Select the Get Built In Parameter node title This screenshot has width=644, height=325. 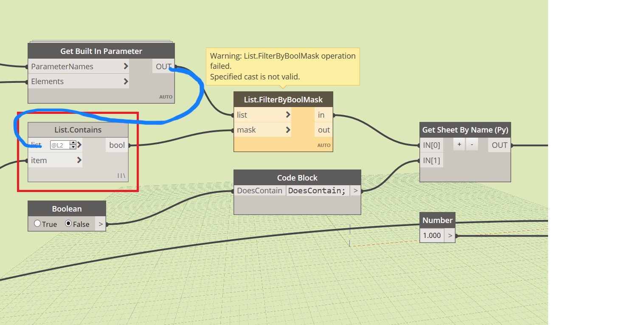click(101, 51)
